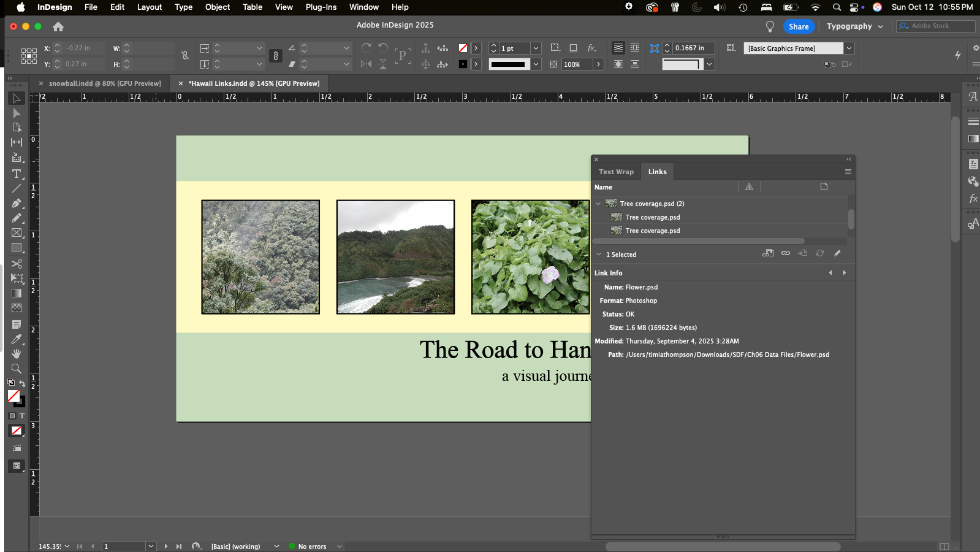Select the Rectangle Frame tool
Screen dimensions: 980x552
[17, 233]
